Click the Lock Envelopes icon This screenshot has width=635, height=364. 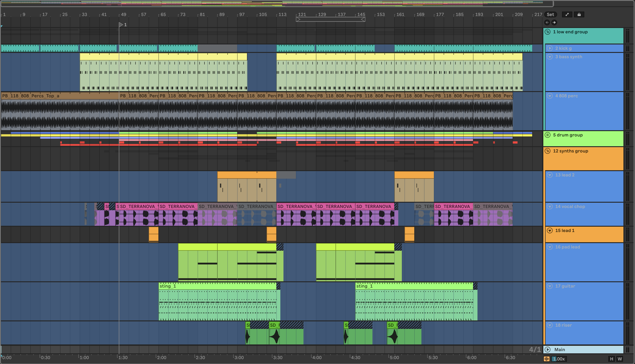click(579, 14)
